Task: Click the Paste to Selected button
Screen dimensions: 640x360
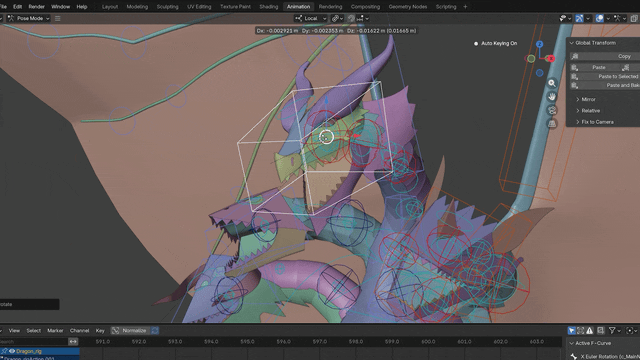Action: click(x=605, y=76)
